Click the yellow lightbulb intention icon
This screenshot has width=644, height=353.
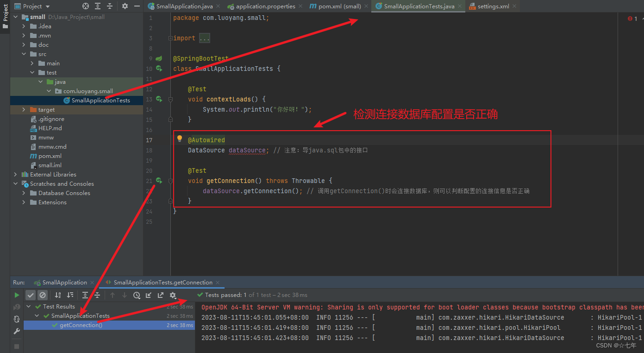180,139
